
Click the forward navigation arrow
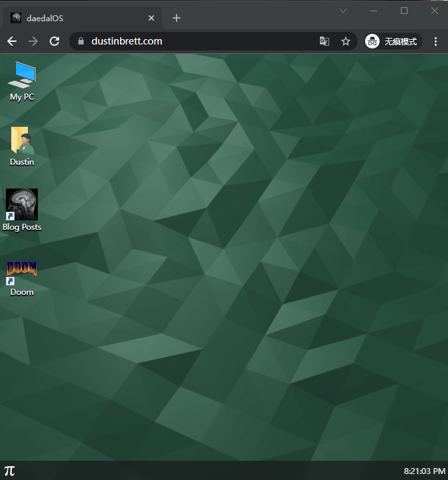pyautogui.click(x=33, y=41)
